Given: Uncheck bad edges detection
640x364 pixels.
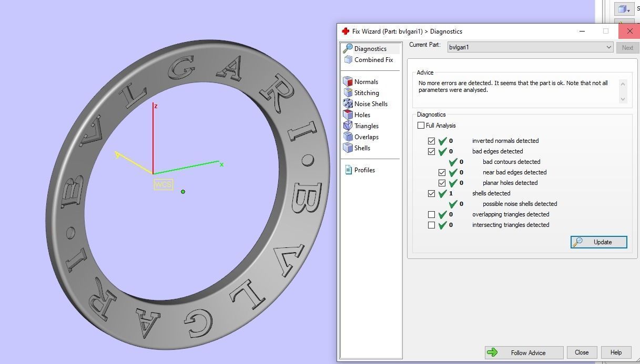Looking at the screenshot, I should coord(431,151).
